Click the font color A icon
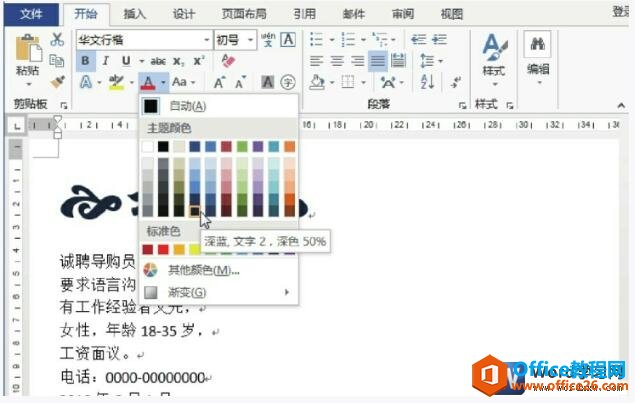The height and width of the screenshot is (403, 635). tap(148, 83)
